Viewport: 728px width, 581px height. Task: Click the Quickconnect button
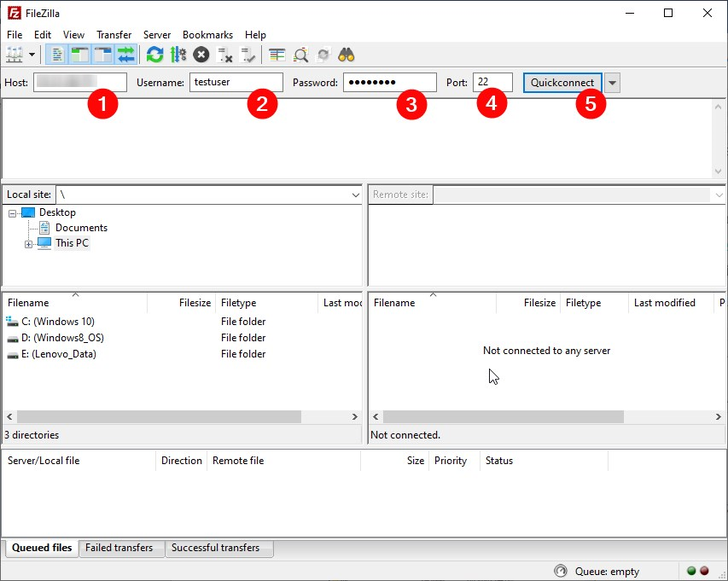point(562,83)
